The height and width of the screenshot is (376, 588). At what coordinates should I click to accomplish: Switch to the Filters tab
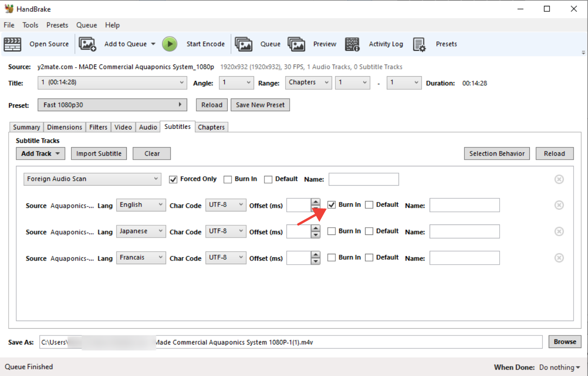[98, 128]
